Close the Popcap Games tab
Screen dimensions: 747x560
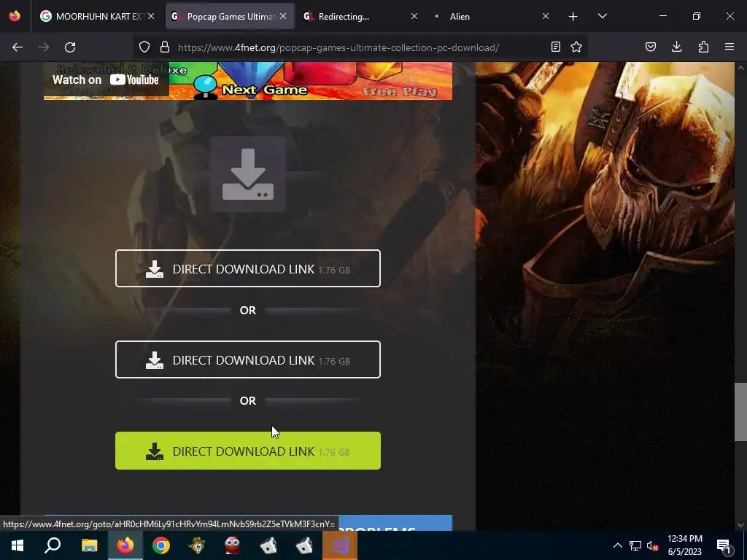(x=283, y=17)
